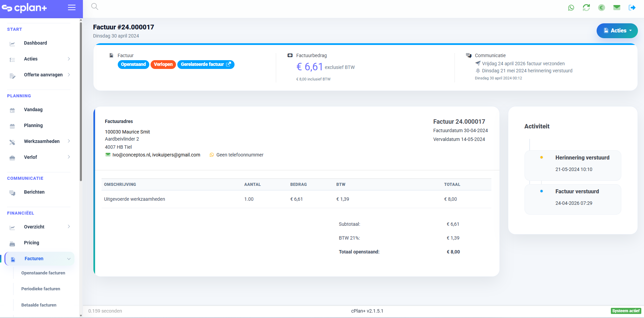Click the cPlan+ v2.1.5.1 version text

click(367, 311)
